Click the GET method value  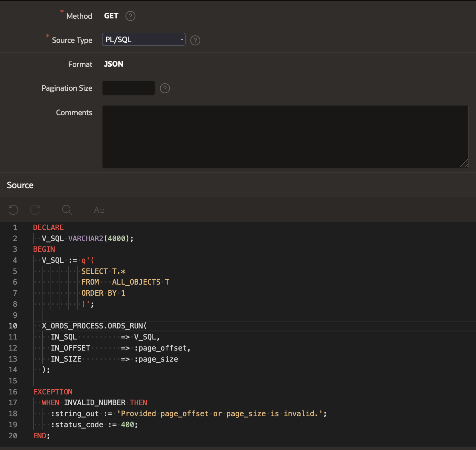tap(111, 16)
